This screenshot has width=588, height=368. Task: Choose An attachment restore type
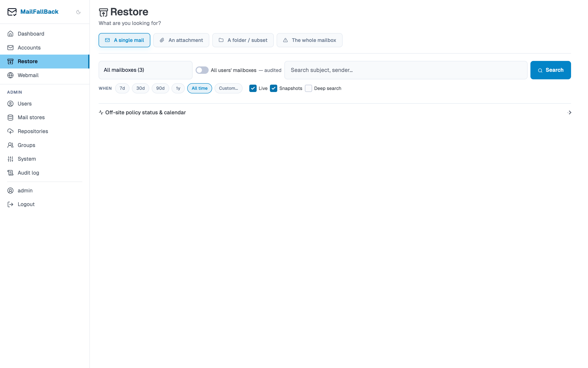coord(181,40)
